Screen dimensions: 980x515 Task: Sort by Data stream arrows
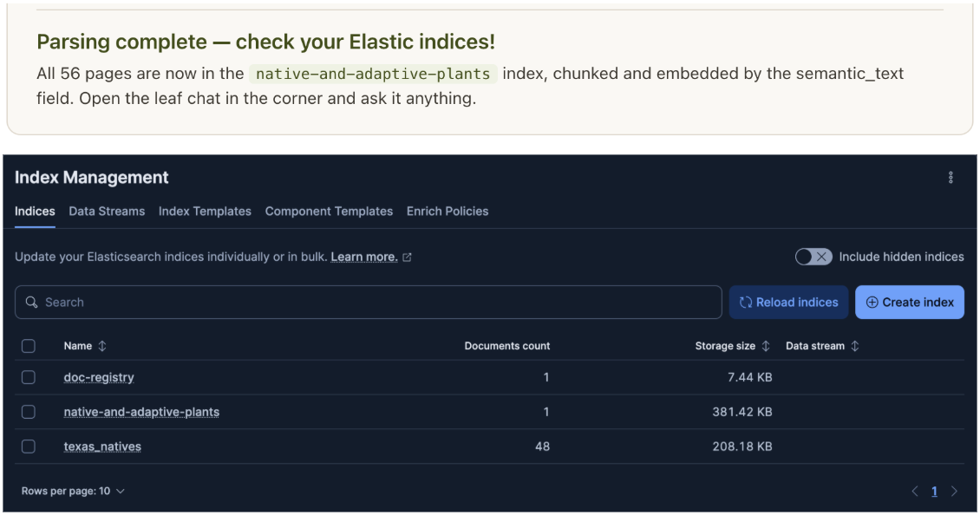(x=854, y=346)
